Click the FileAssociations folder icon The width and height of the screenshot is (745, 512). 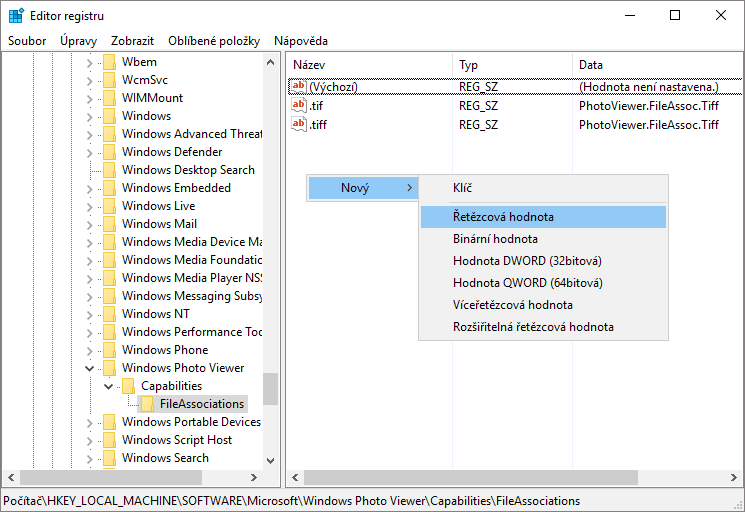click(147, 404)
